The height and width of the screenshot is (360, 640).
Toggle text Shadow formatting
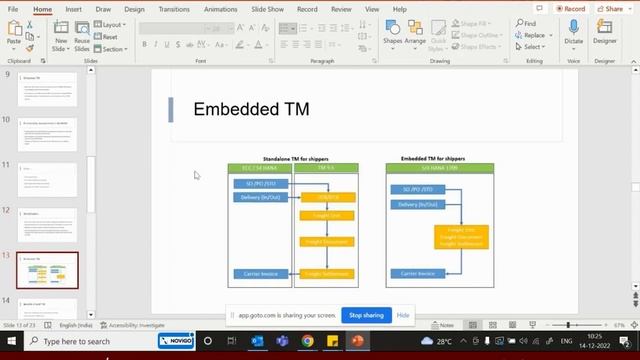[178, 44]
